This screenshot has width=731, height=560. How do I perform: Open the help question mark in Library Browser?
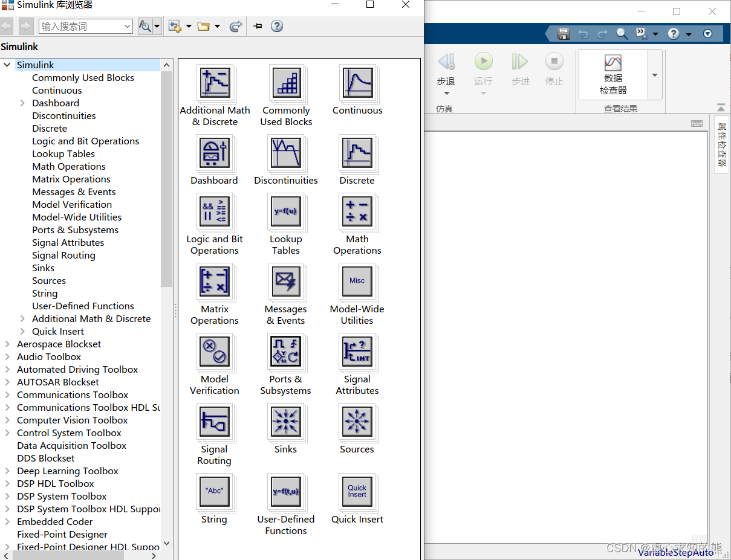[x=277, y=26]
